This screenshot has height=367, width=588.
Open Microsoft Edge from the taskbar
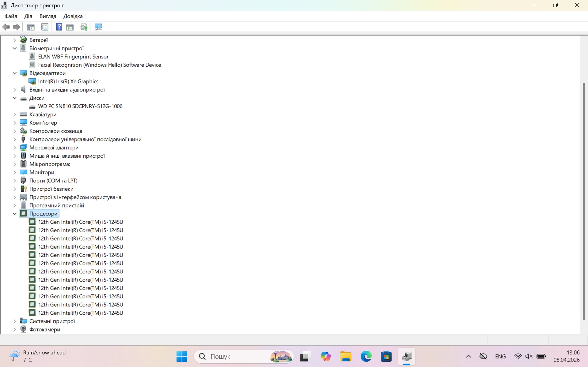pyautogui.click(x=366, y=356)
